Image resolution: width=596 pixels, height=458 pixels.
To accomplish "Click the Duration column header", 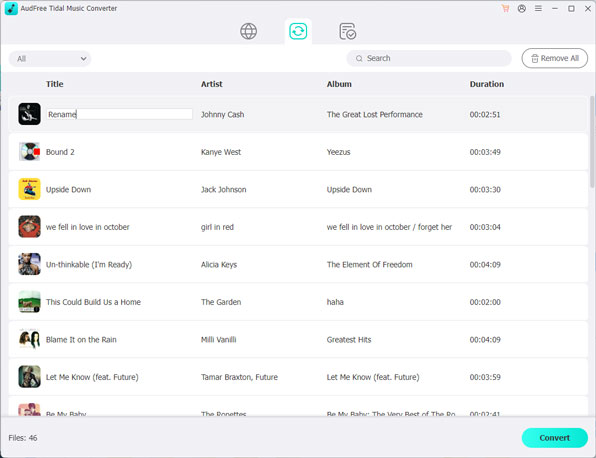I will tap(487, 84).
